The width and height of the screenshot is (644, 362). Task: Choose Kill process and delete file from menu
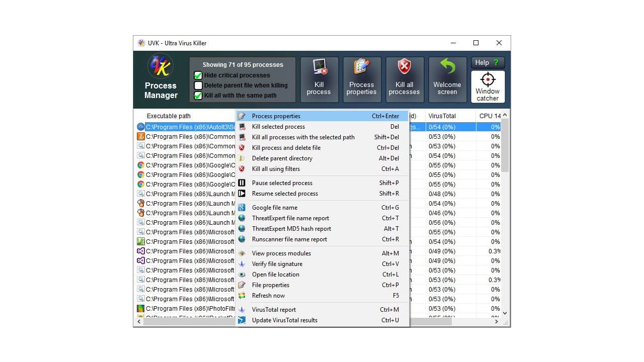(x=286, y=147)
